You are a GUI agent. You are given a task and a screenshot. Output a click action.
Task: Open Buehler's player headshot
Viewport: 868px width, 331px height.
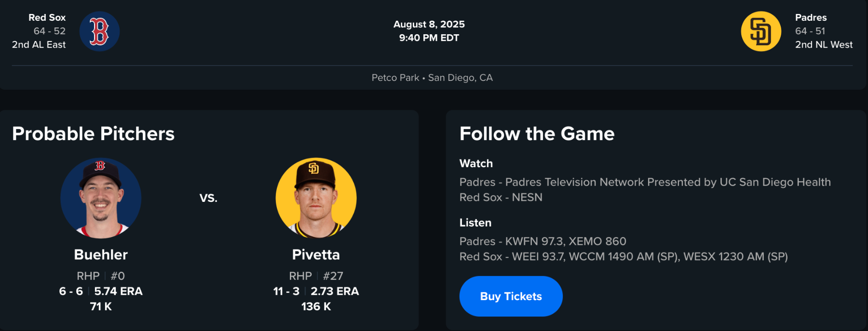(101, 198)
